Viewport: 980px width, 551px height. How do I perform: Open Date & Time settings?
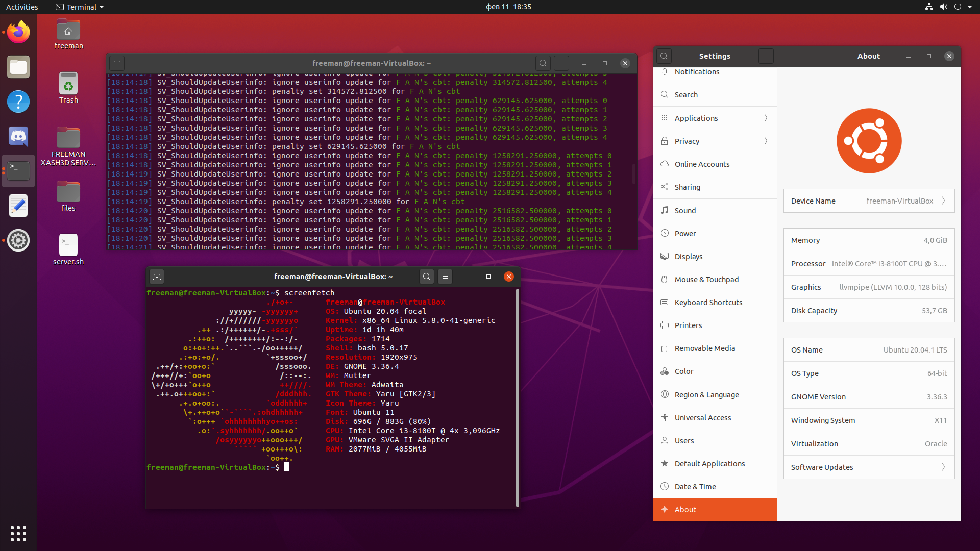click(x=715, y=486)
